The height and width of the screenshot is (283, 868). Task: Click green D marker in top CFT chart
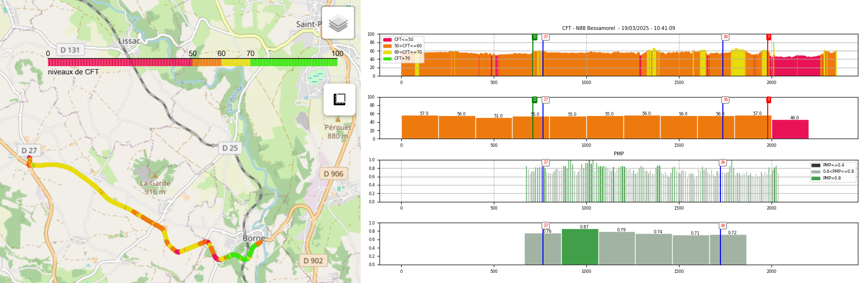point(534,37)
